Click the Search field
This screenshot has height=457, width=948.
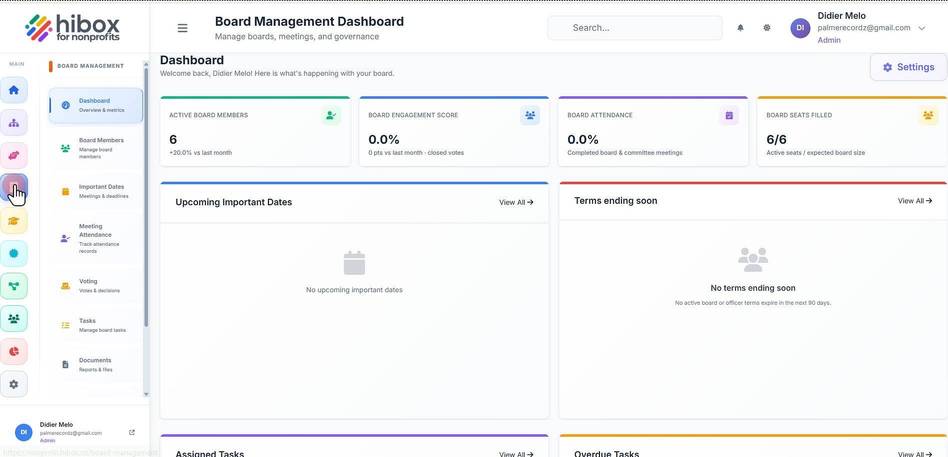[x=635, y=28]
